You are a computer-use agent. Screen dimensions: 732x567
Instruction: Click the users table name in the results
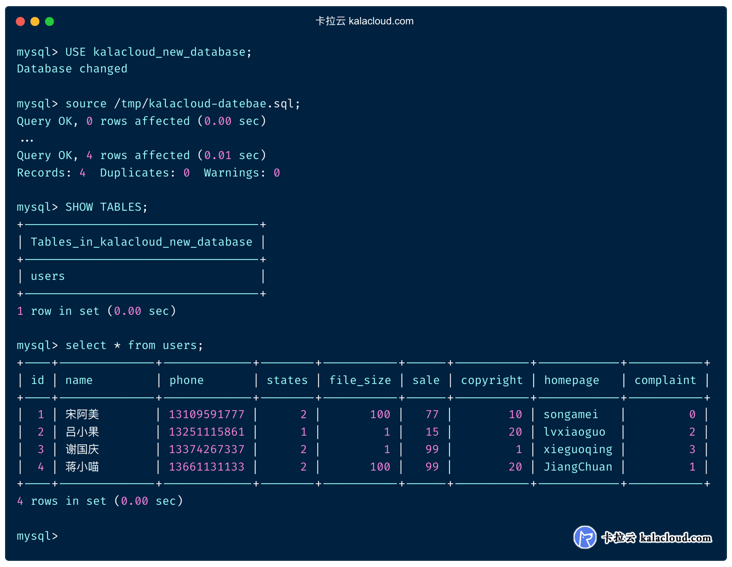(48, 276)
